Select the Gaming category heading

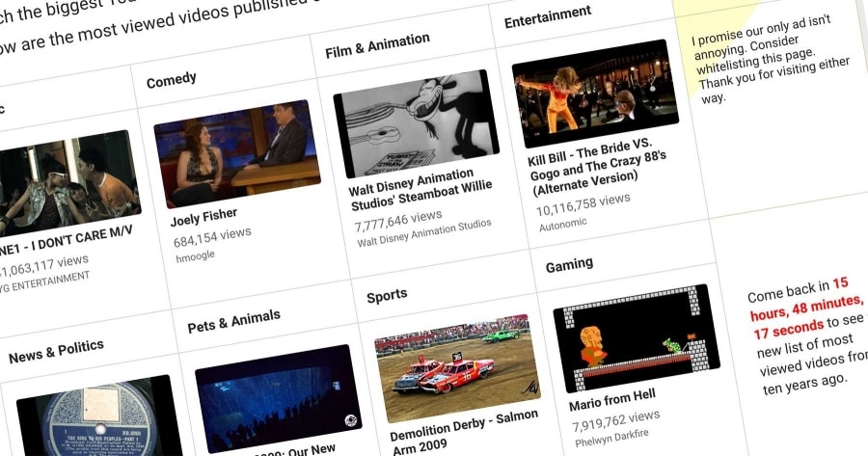(x=569, y=264)
